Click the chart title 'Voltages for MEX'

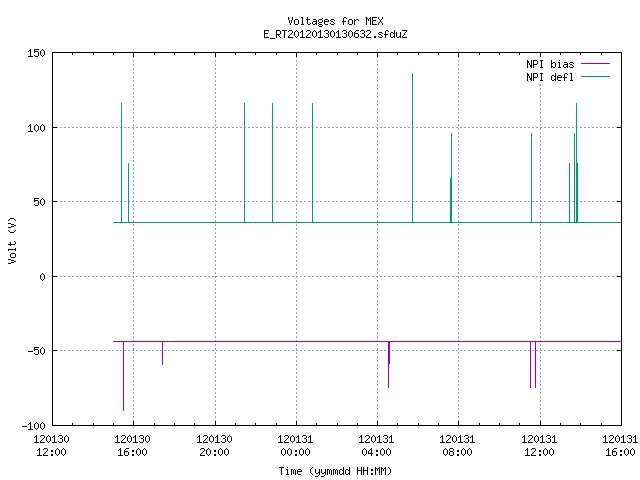click(335, 21)
